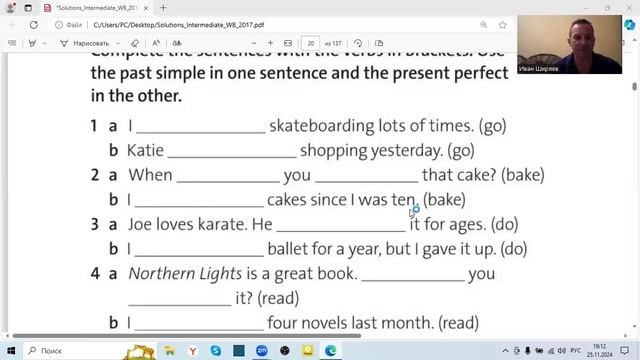Open Yandex Browser from taskbar
The width and height of the screenshot is (640, 360).
click(193, 351)
